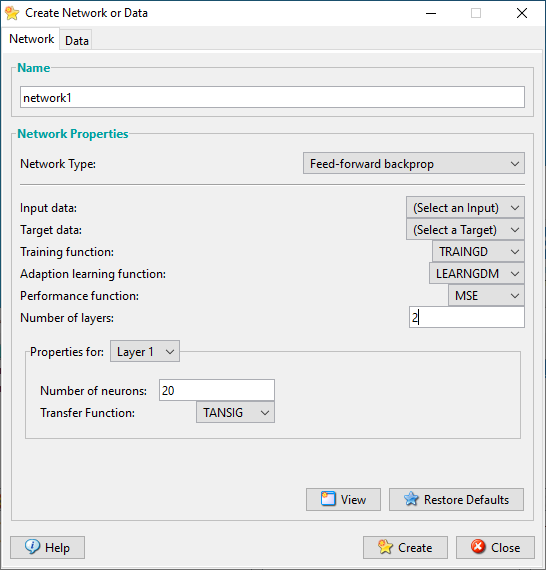
Task: Select the Network tab
Action: tap(32, 39)
